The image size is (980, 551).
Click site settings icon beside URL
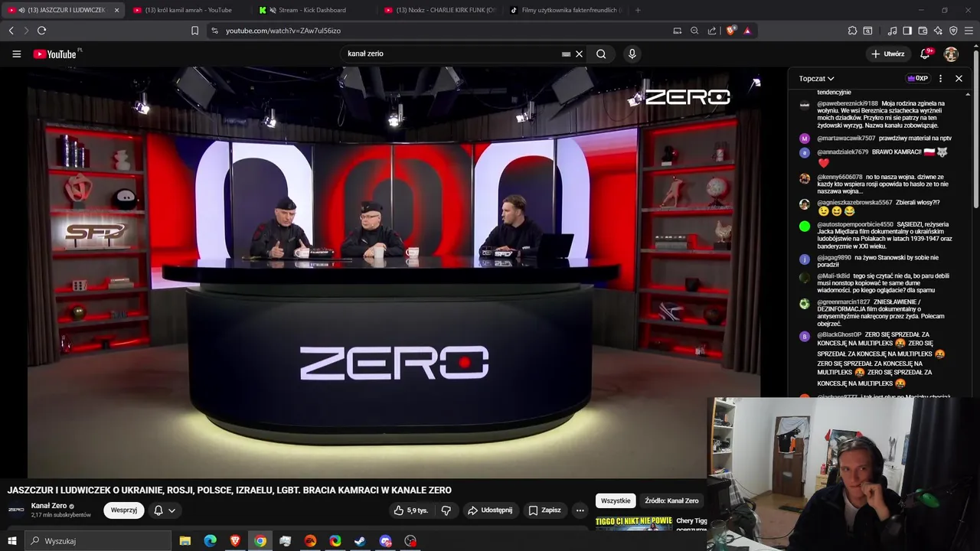(x=214, y=31)
